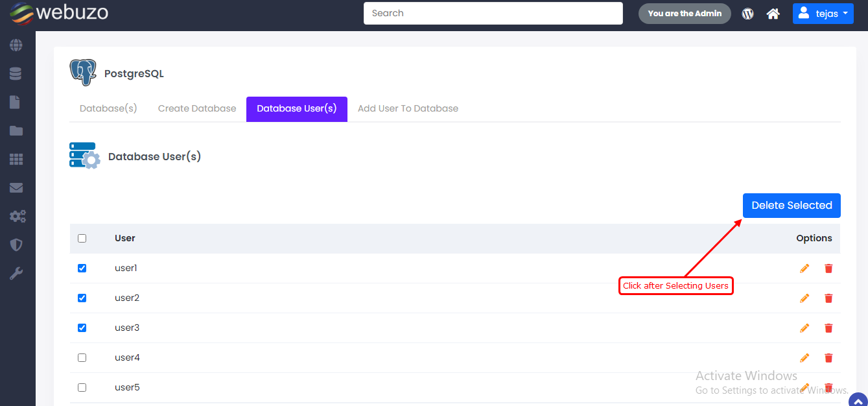The width and height of the screenshot is (868, 406).
Task: Switch to the Create Database tab
Action: tap(196, 108)
